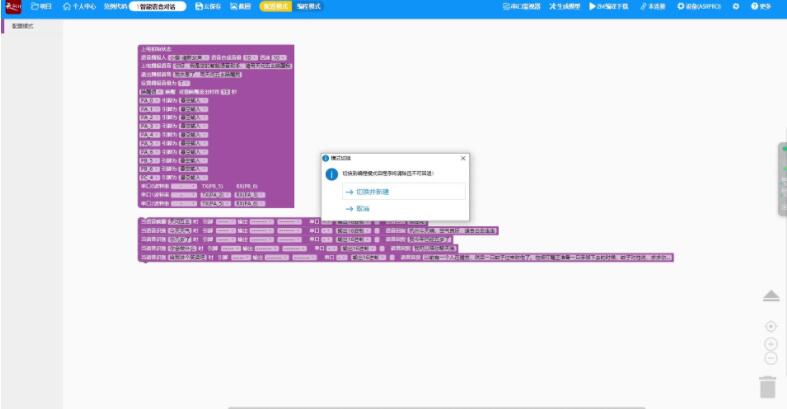Viewport: 787px width, 409px height.
Task: Switch to the yellow 配置模式 tab
Action: [x=276, y=7]
